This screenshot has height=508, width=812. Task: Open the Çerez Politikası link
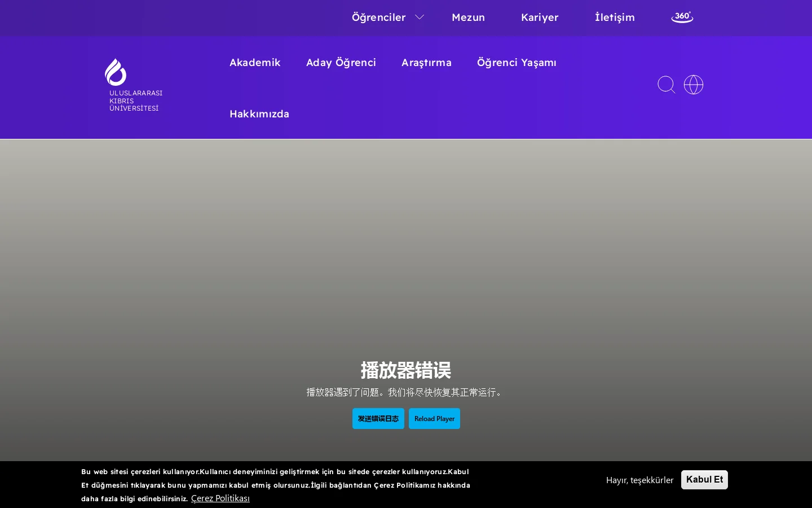click(x=220, y=498)
